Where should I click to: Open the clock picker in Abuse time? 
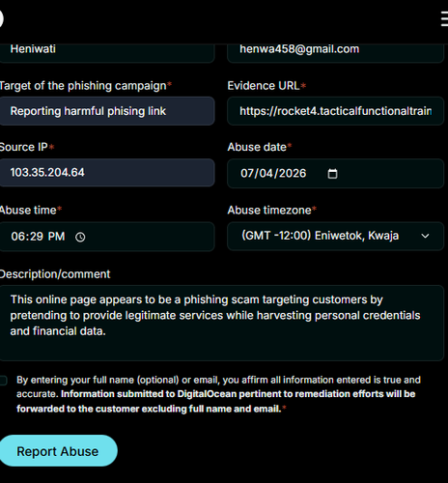point(80,237)
